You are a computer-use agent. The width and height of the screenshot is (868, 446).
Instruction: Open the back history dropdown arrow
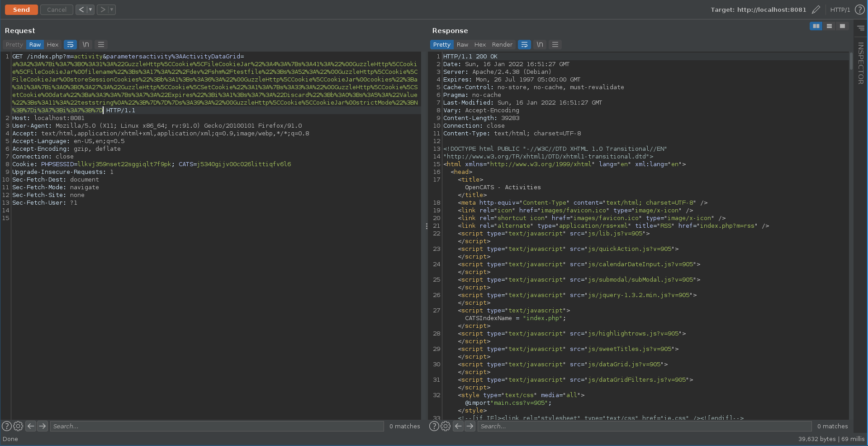(x=90, y=10)
